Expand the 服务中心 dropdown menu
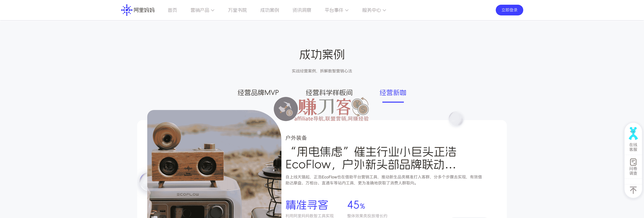Viewport: 644px width, 218px height. point(374,10)
